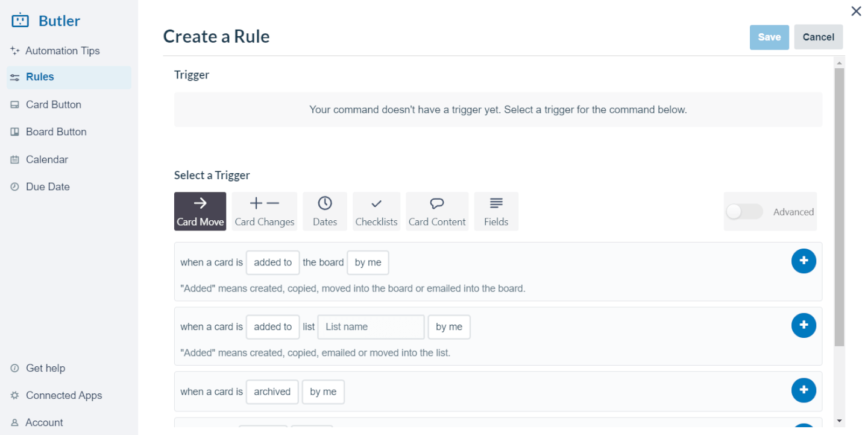This screenshot has width=868, height=435.
Task: Click the Butler robot logo
Action: 20,21
